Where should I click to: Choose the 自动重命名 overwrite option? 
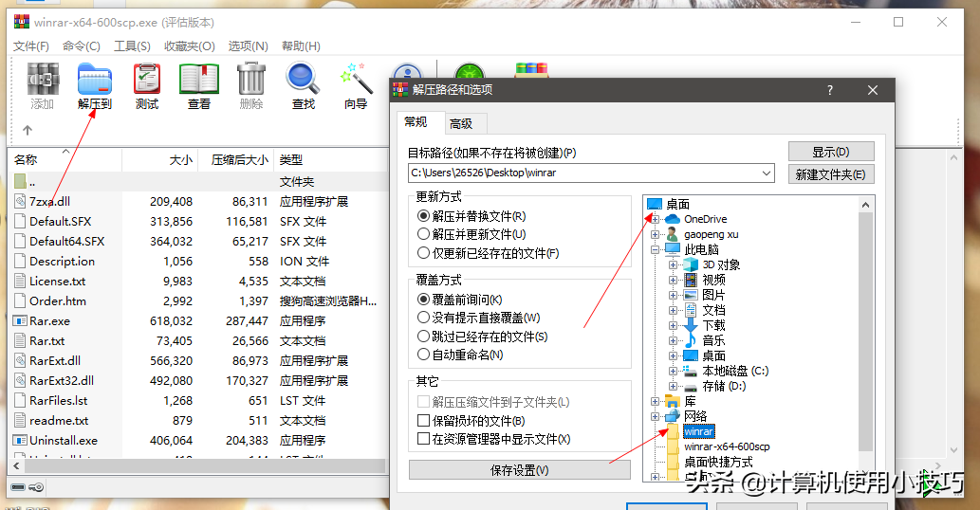424,355
